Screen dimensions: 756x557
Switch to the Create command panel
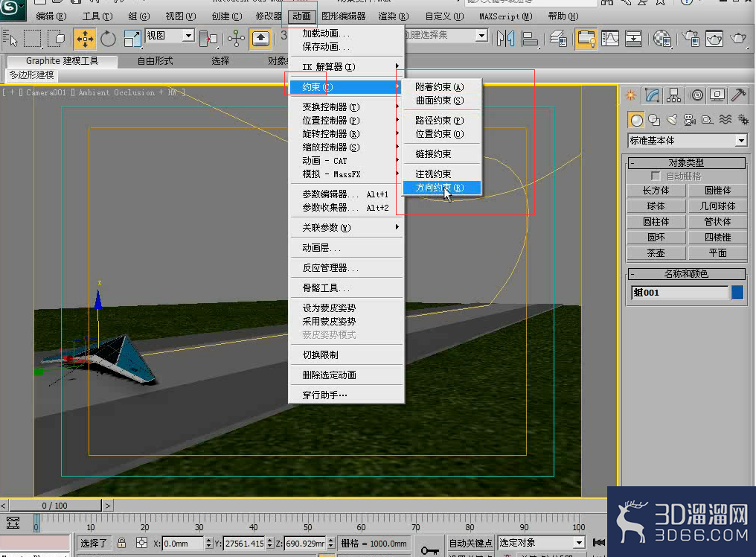pos(631,95)
